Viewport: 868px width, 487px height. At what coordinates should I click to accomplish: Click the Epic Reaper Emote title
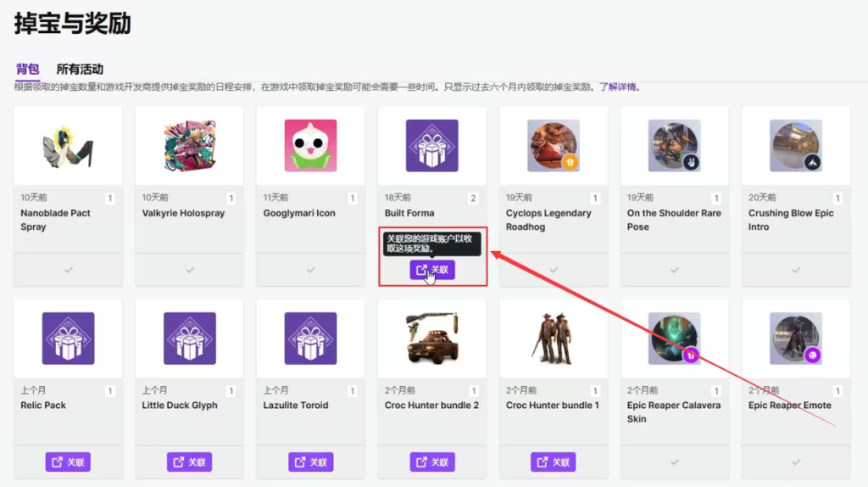(789, 405)
